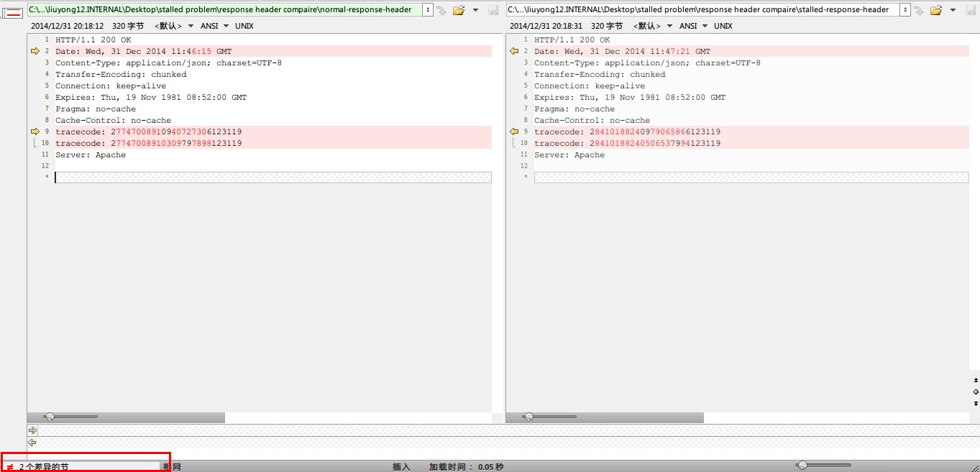The height and width of the screenshot is (472, 980).
Task: Click left tracecode line ending 797898123119
Action: (x=149, y=143)
